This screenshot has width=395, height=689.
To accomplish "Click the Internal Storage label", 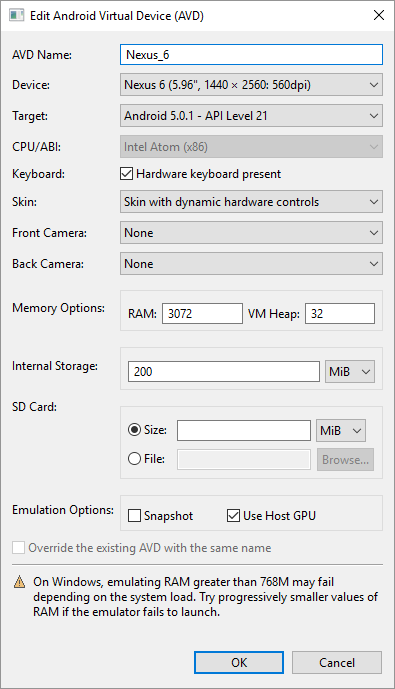I will (55, 366).
